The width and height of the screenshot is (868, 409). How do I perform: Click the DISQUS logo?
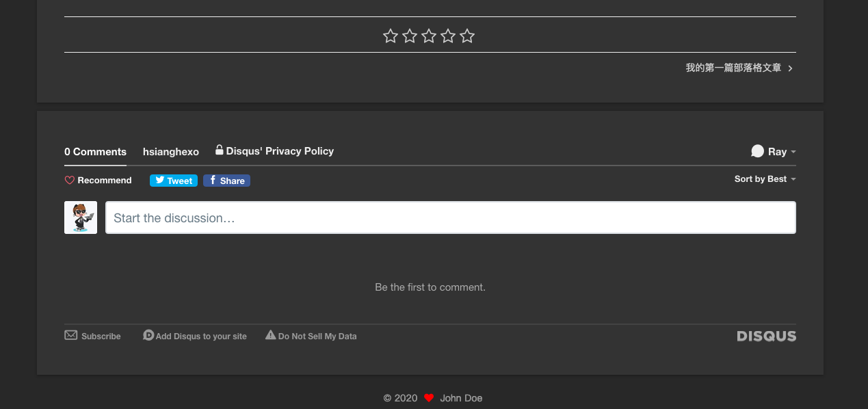(766, 336)
